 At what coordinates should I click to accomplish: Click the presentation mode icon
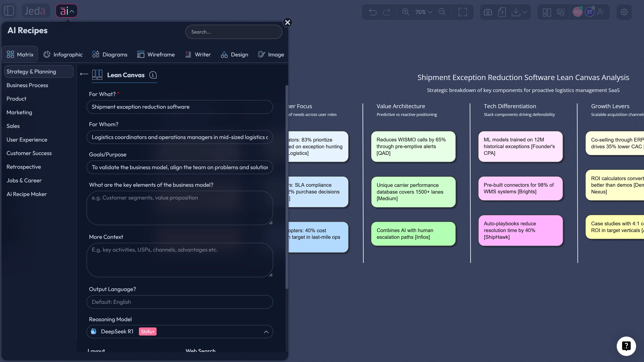[561, 12]
